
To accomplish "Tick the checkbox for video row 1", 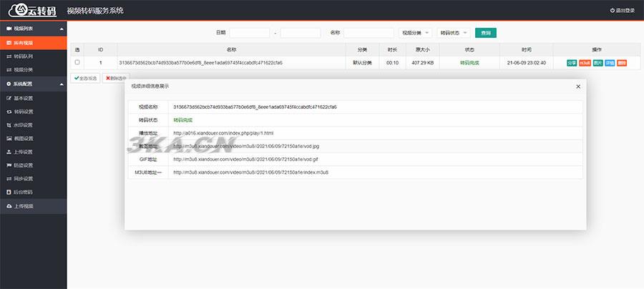I will (77, 63).
